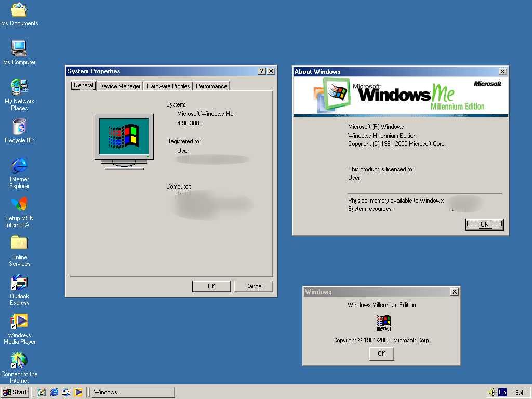This screenshot has width=532, height=399.
Task: Click the Registered to: label
Action: coord(183,141)
